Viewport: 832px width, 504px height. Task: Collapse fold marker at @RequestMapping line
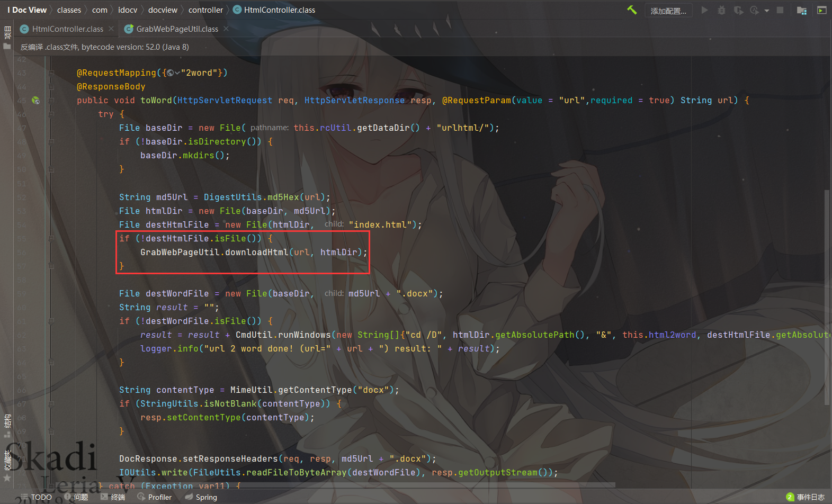pos(51,73)
